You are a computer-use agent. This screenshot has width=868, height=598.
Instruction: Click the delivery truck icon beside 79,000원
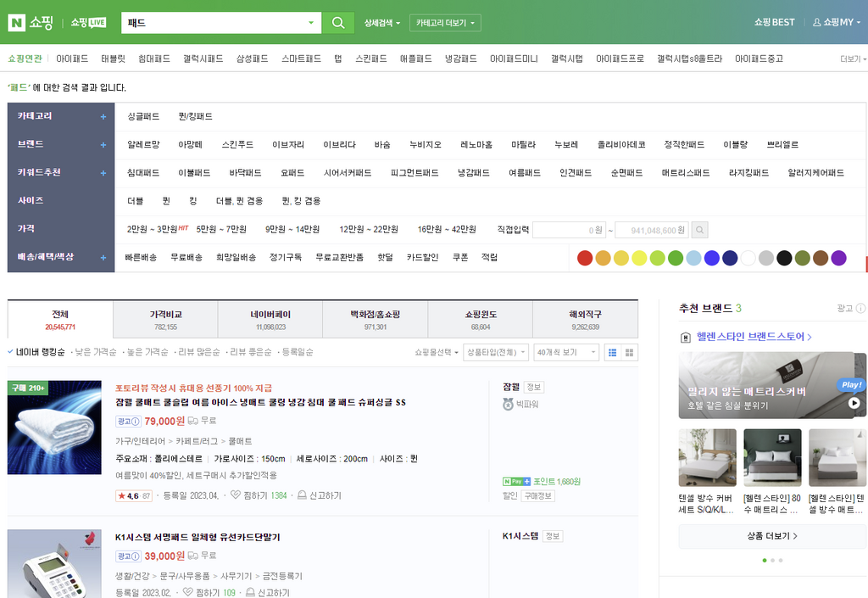(192, 421)
